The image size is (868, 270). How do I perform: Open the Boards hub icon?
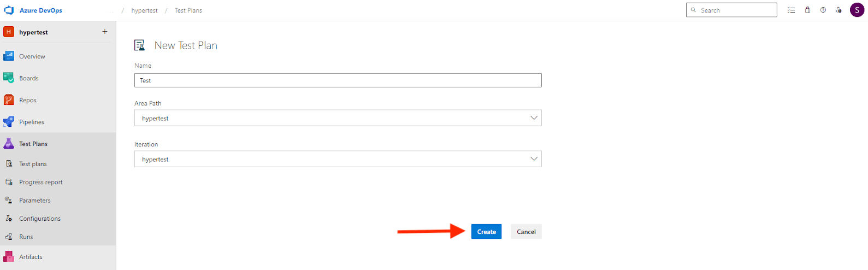coord(9,78)
